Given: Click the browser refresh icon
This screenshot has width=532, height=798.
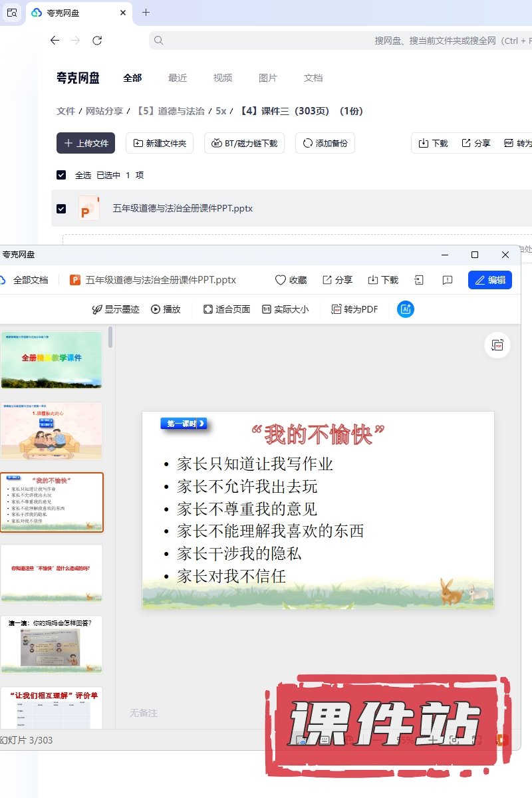Looking at the screenshot, I should (97, 41).
